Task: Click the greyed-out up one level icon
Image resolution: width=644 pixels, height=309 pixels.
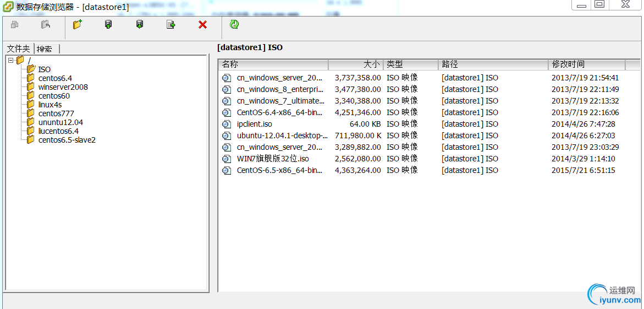Action: pos(46,25)
